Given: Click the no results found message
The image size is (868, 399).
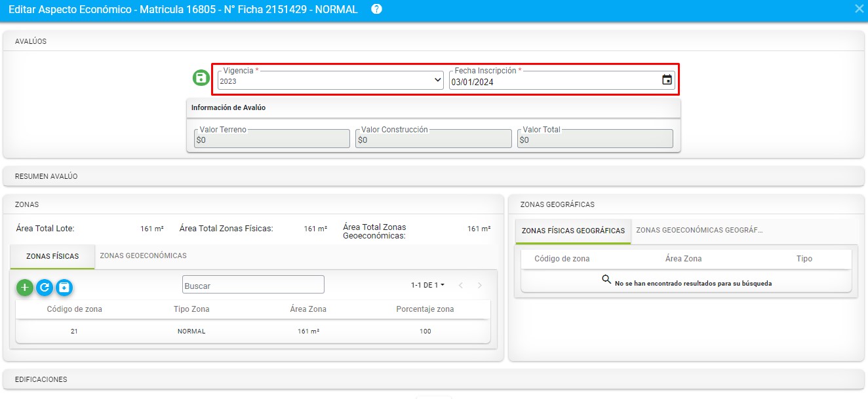Looking at the screenshot, I should (693, 284).
